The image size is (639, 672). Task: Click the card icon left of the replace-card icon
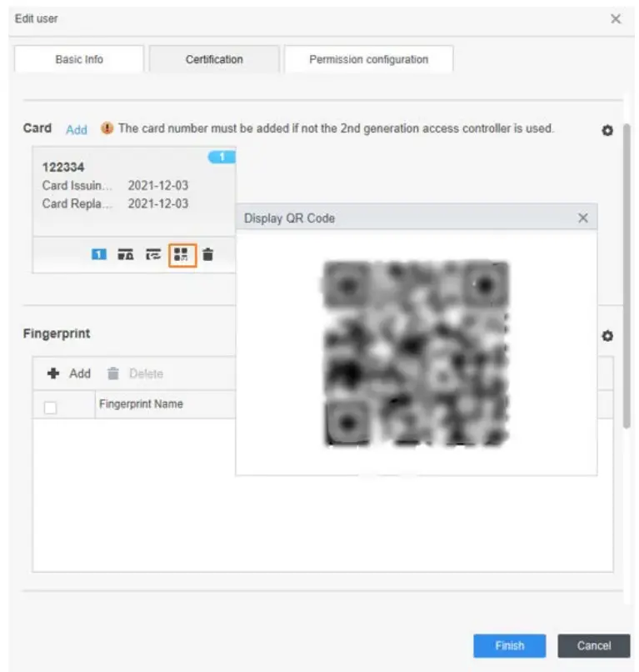click(125, 255)
